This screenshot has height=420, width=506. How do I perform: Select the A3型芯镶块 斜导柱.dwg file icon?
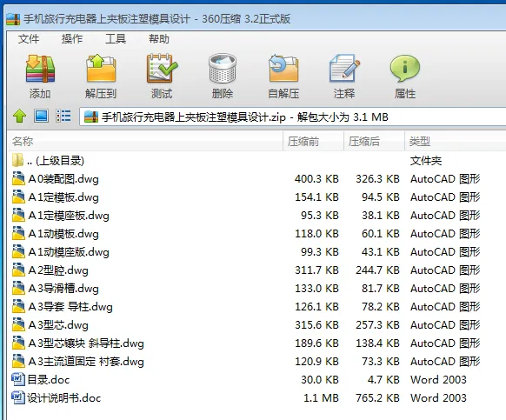pyautogui.click(x=18, y=343)
